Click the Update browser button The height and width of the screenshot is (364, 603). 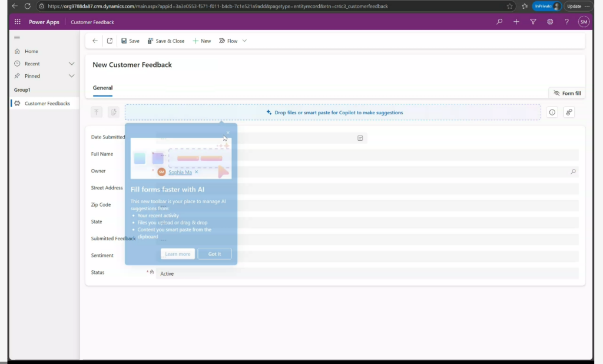pyautogui.click(x=574, y=6)
